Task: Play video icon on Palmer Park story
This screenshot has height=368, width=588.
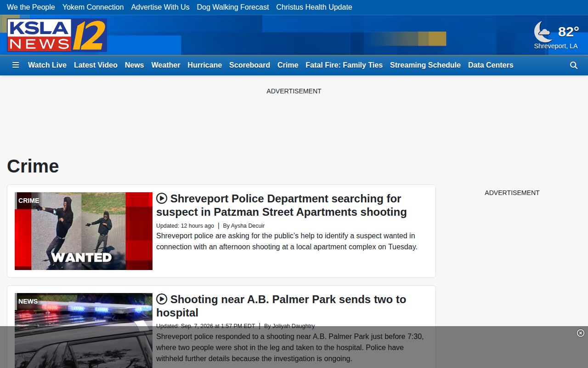Action: pyautogui.click(x=162, y=299)
